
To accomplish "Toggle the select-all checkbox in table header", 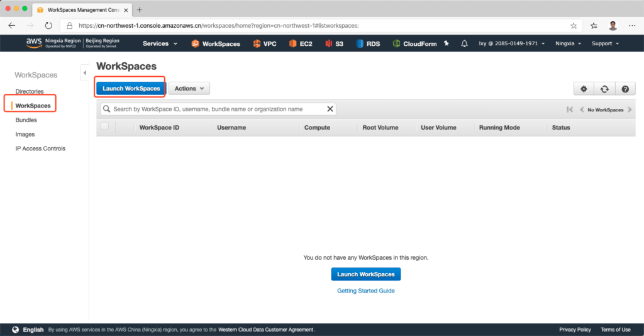I will coord(105,127).
